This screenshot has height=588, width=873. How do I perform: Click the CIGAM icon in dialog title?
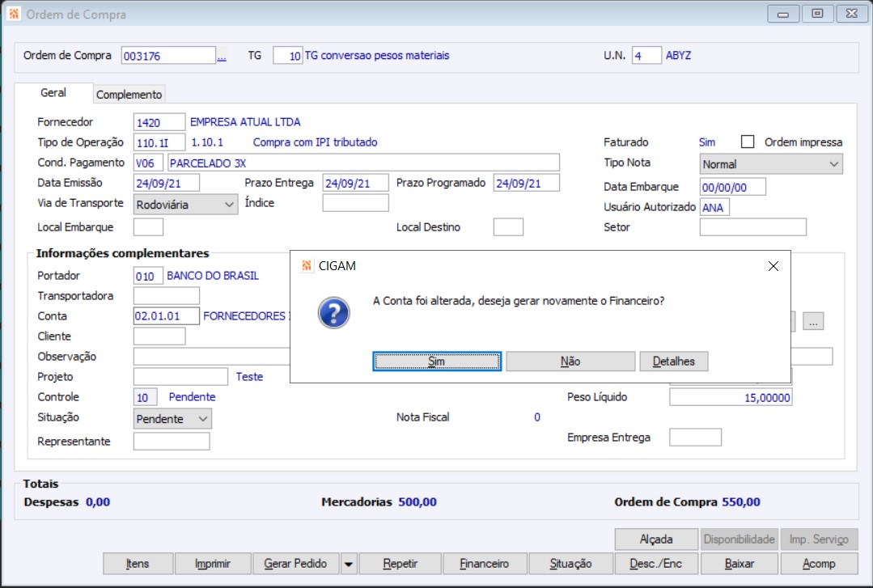[x=306, y=265]
